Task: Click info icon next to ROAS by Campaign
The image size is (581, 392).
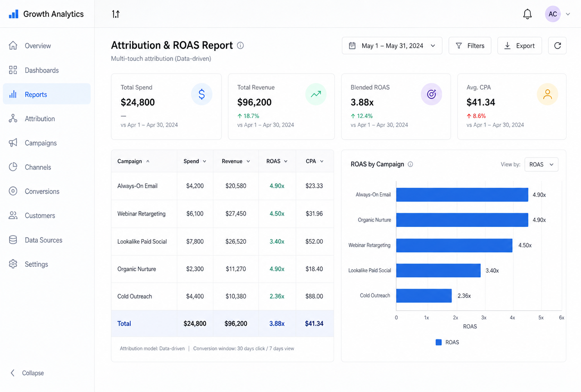Action: [410, 164]
